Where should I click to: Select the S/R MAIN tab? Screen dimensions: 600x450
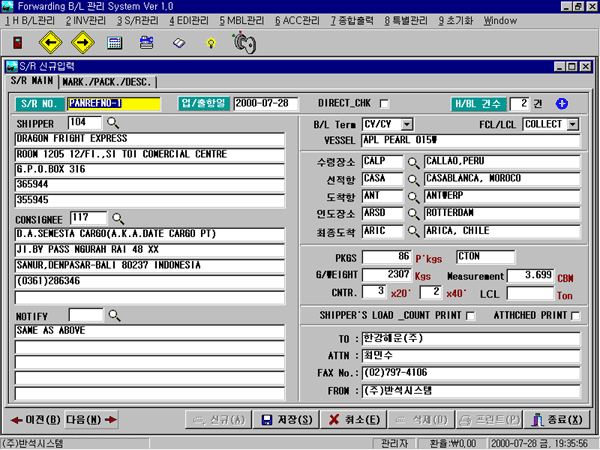(x=32, y=81)
